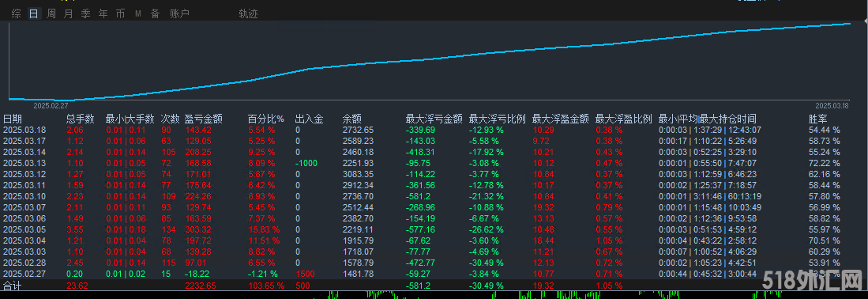This screenshot has width=868, height=299.
Task: Open the 轨迹 track tab
Action: 248,14
